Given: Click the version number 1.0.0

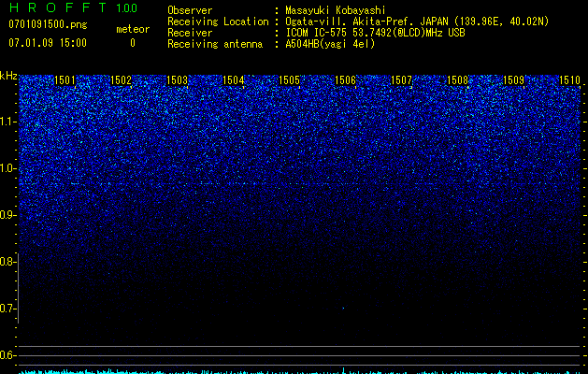Looking at the screenshot, I should click(x=127, y=8).
